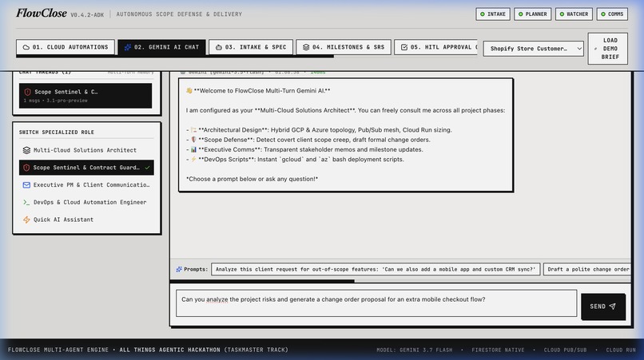This screenshot has width=644, height=360.
Task: Click the 'Model: Gemini 3.7 Flash' footer text
Action: (x=415, y=350)
